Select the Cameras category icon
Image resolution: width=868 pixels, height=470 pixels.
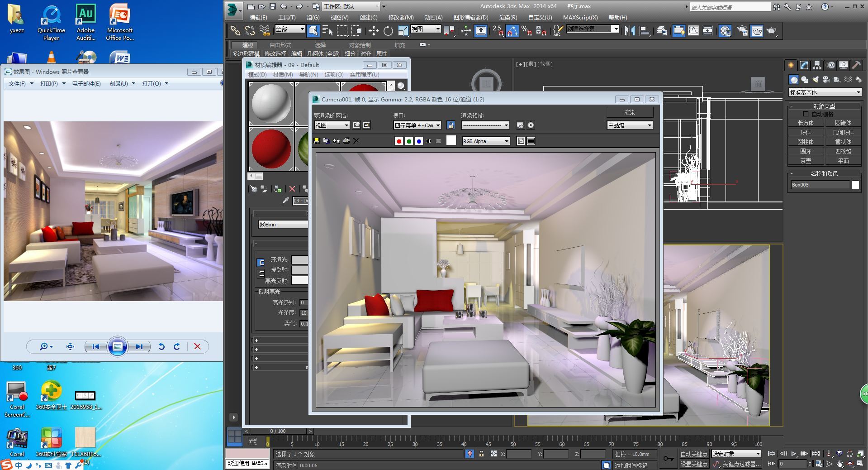click(x=826, y=80)
